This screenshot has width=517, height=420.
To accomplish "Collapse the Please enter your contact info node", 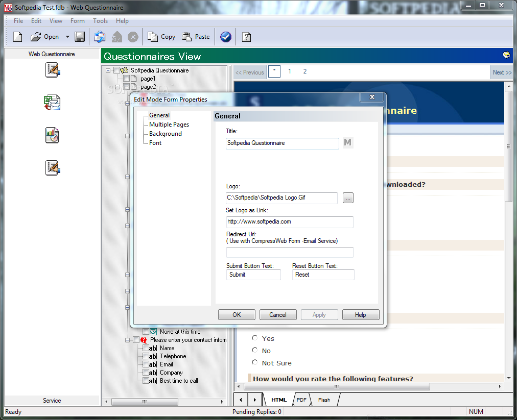I will [128, 340].
